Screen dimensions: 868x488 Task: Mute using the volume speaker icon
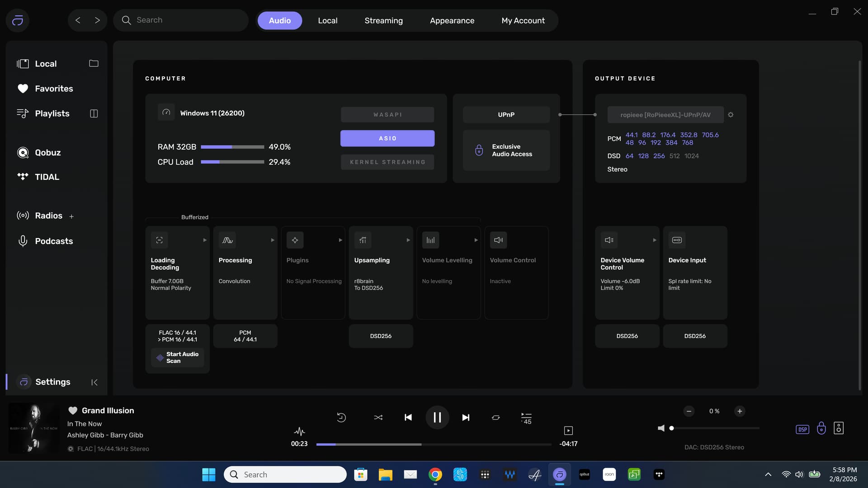coord(661,428)
